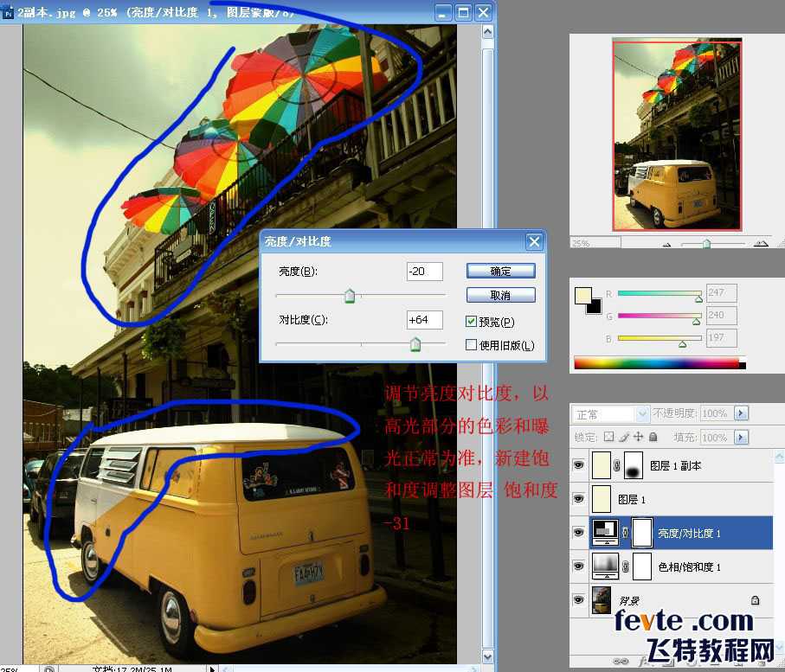Click the lock transparent pixels icon
The height and width of the screenshot is (672, 785).
(608, 437)
